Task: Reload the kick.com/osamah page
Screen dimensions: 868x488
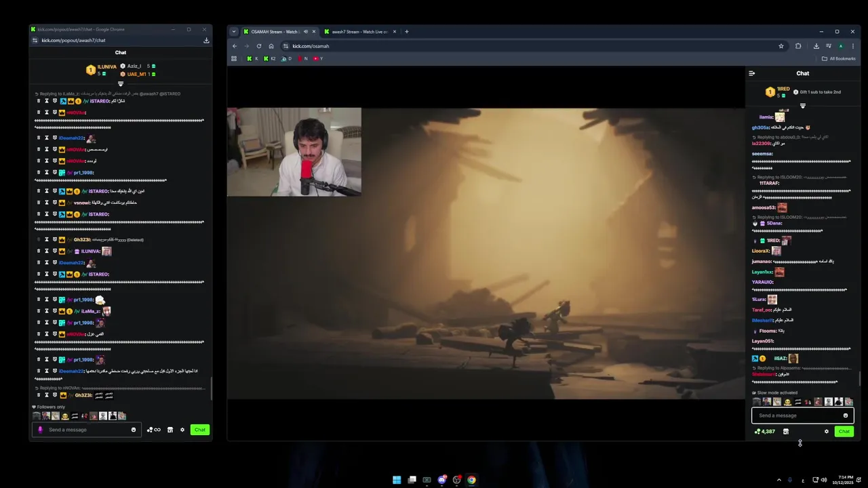Action: point(259,46)
